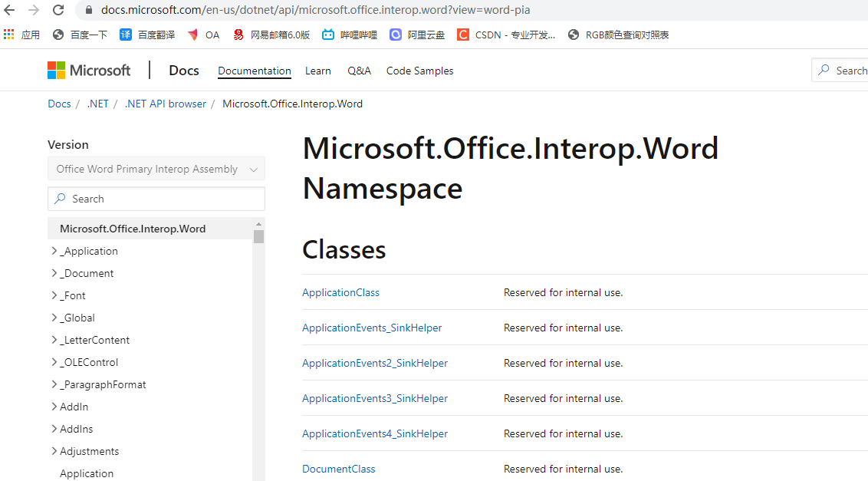Expand the AddIns tree node

pyautogui.click(x=54, y=428)
